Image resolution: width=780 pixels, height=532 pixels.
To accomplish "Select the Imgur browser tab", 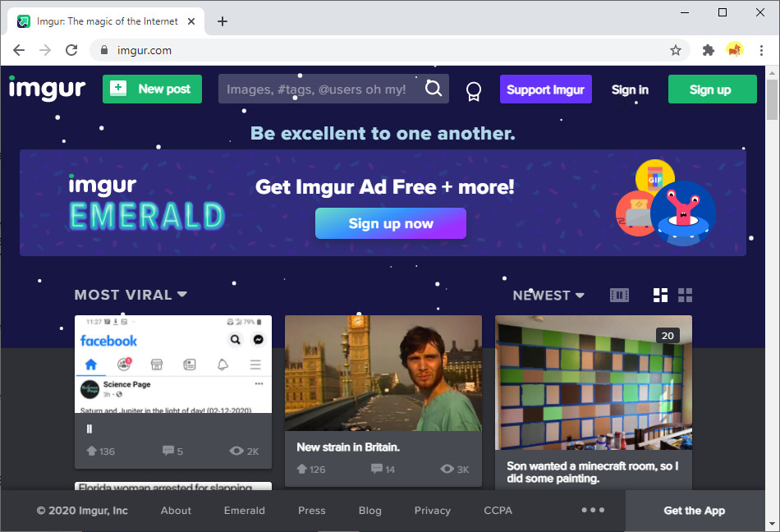I will 107,21.
